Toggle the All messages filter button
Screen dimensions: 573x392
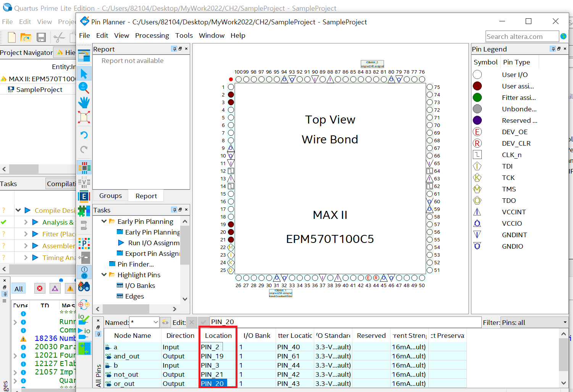pyautogui.click(x=19, y=289)
